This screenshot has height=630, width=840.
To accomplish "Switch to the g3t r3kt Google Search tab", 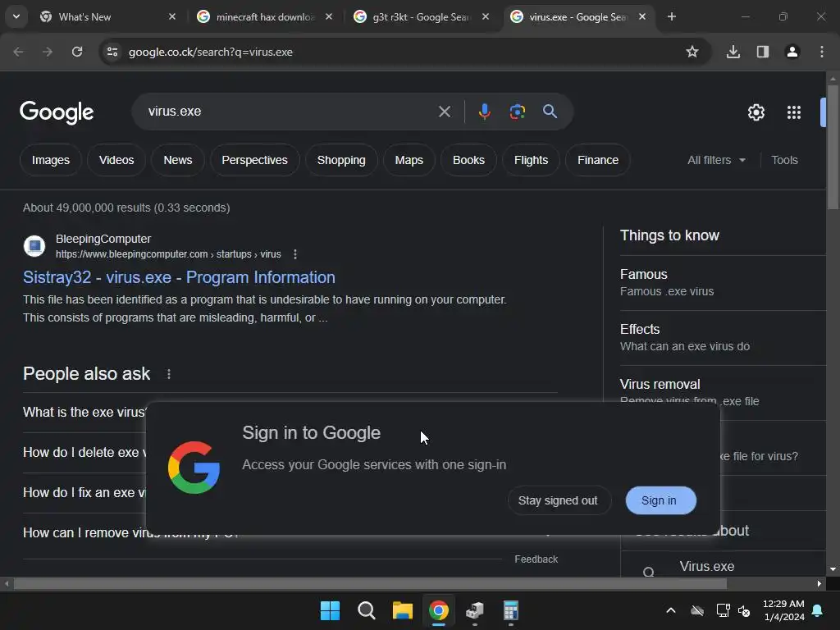I will click(421, 17).
